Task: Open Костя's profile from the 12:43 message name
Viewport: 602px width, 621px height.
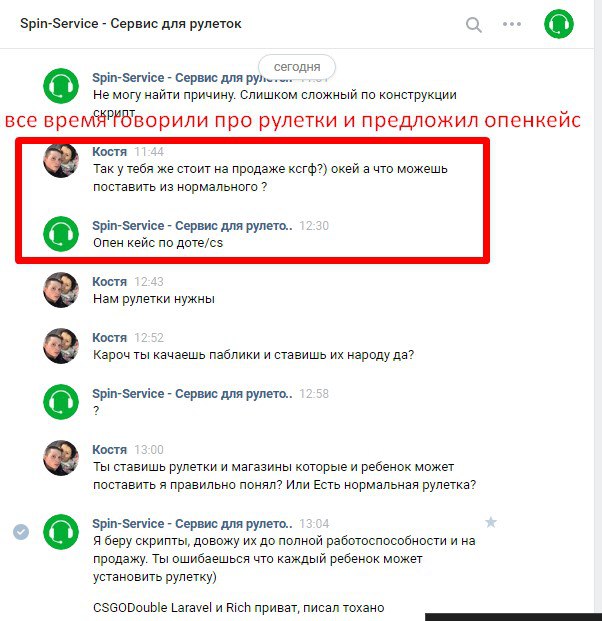Action: (x=109, y=282)
